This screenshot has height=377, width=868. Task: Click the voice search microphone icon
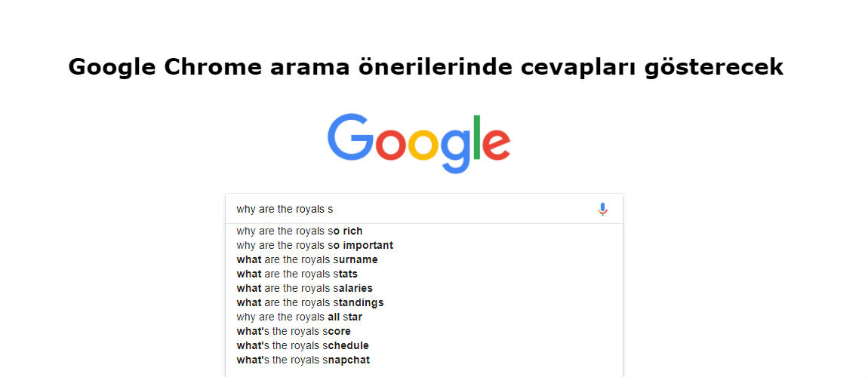pyautogui.click(x=602, y=210)
